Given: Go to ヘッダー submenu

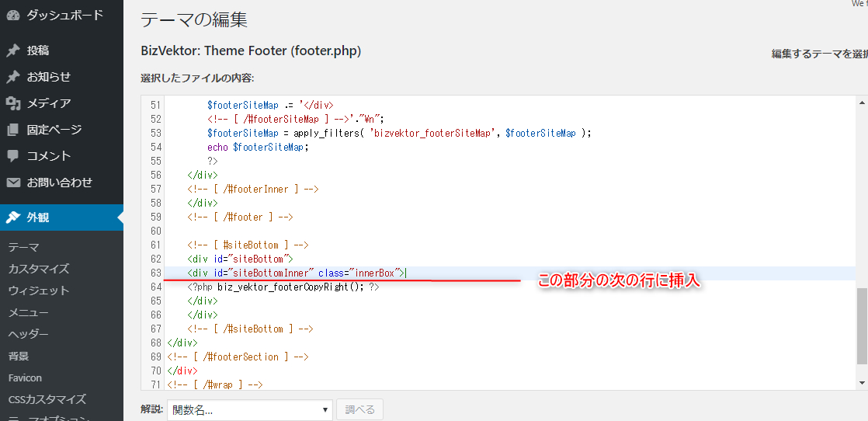Looking at the screenshot, I should click(28, 334).
